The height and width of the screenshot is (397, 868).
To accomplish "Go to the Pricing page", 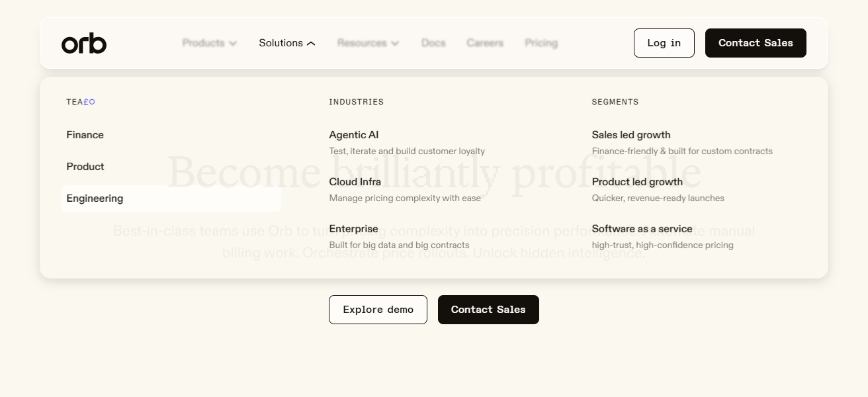I will coord(541,43).
